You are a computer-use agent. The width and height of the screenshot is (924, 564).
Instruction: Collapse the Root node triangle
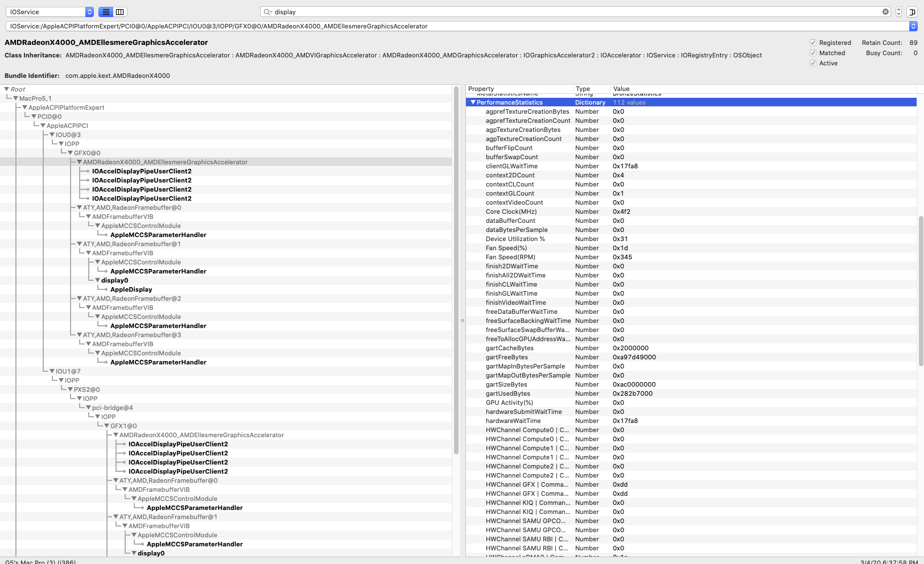coord(6,89)
